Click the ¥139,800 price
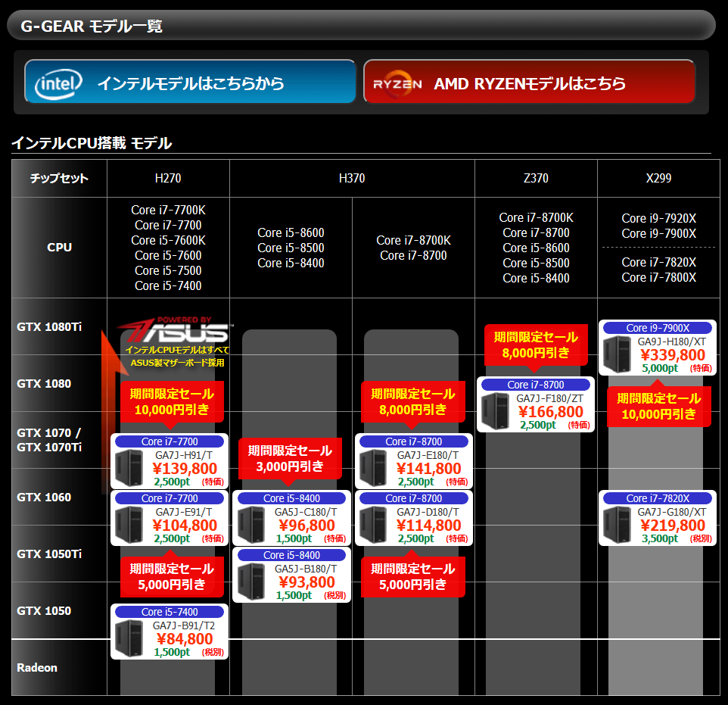Image resolution: width=728 pixels, height=705 pixels. tap(185, 469)
